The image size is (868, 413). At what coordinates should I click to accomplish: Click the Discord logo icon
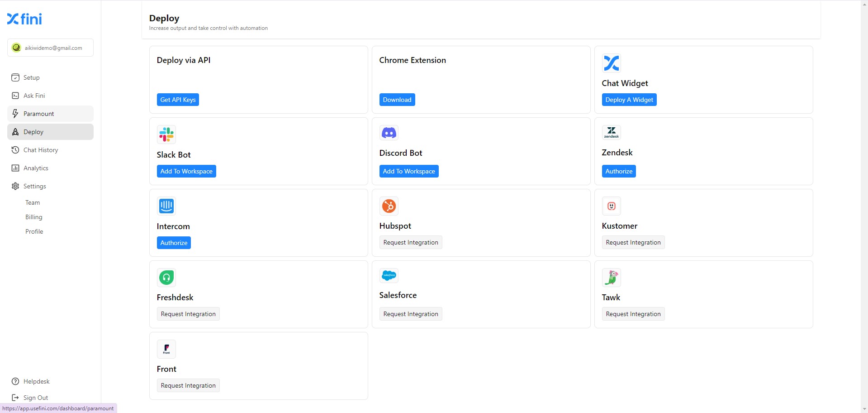point(389,133)
